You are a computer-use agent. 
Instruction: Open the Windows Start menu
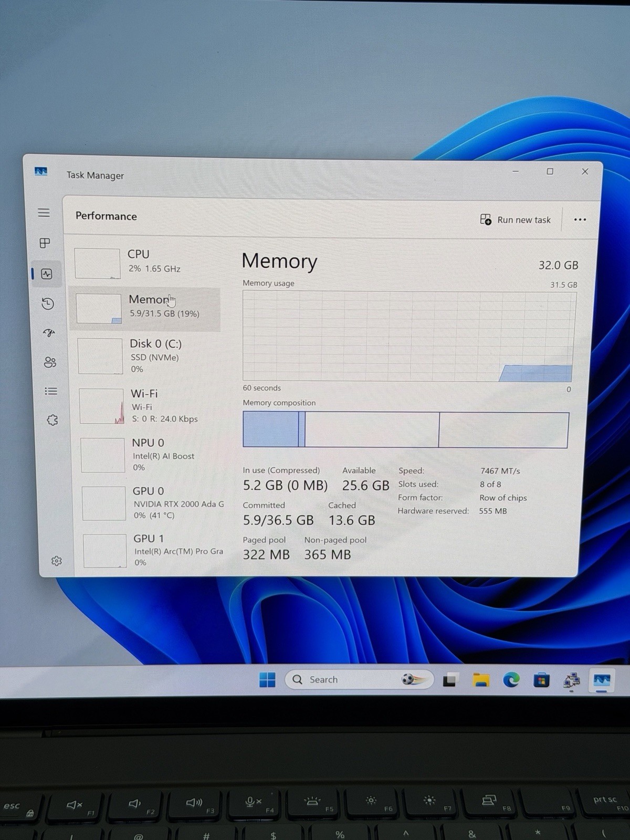267,679
